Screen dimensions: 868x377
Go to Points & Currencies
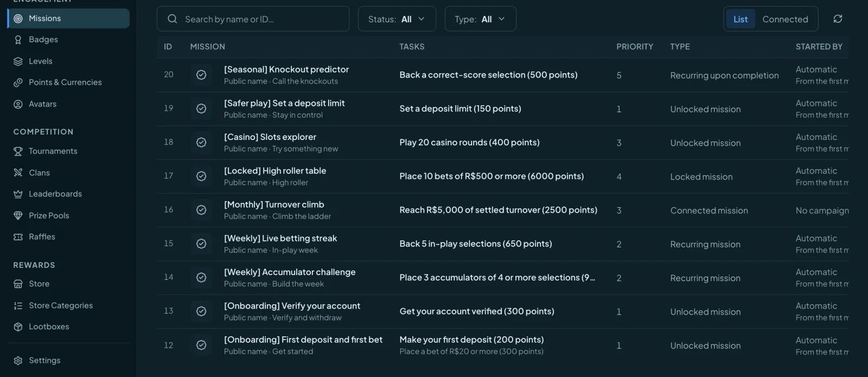pos(65,82)
